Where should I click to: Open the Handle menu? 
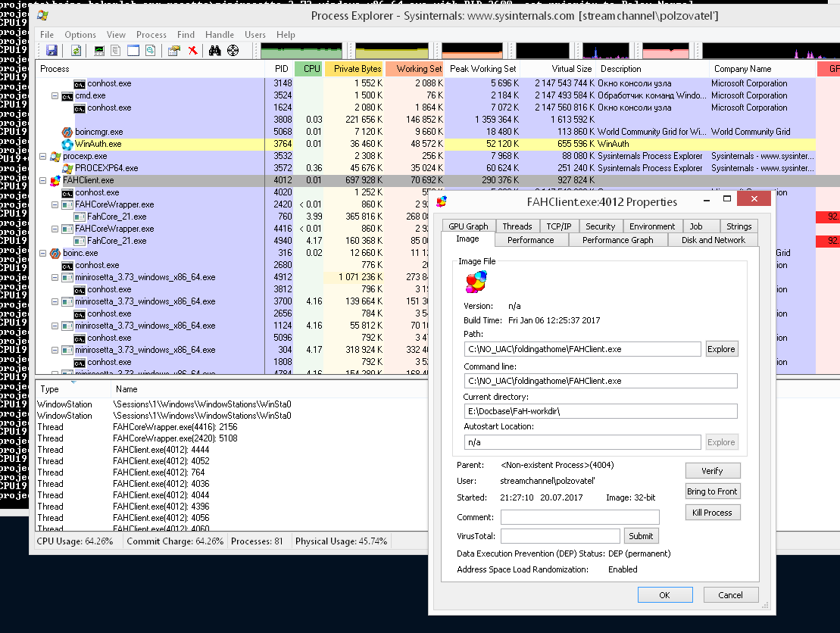pyautogui.click(x=220, y=34)
